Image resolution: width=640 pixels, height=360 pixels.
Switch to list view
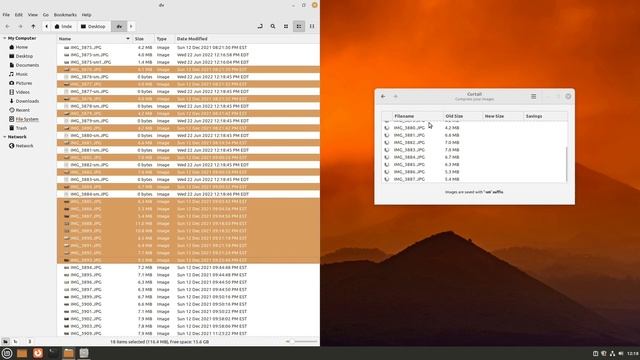click(299, 26)
